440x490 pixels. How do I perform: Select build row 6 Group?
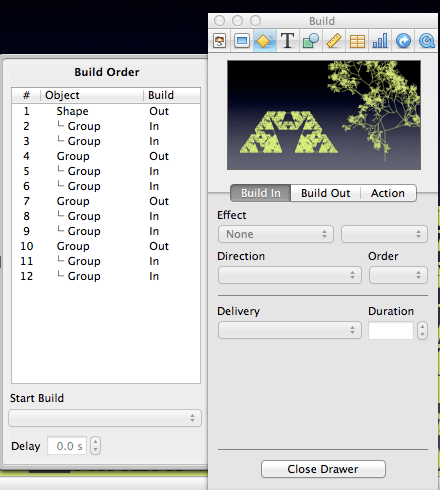(106, 186)
